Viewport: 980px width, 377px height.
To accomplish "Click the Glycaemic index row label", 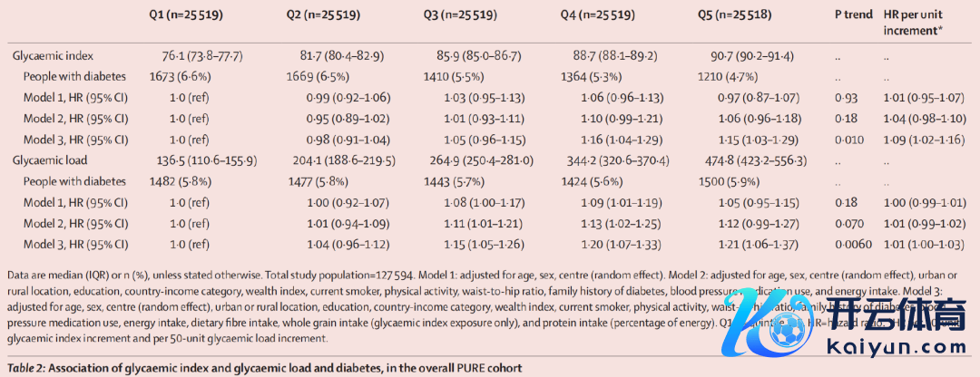I will 53,55.
